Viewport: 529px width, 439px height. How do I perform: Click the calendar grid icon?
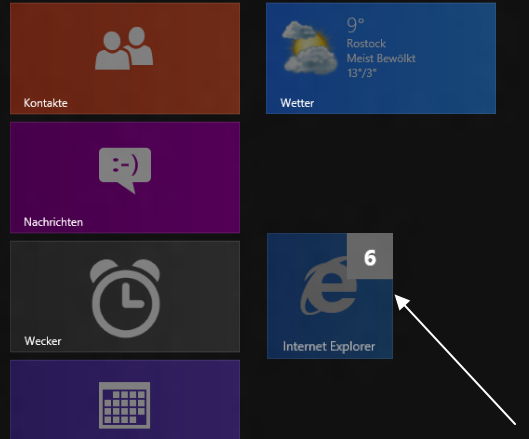tap(124, 405)
